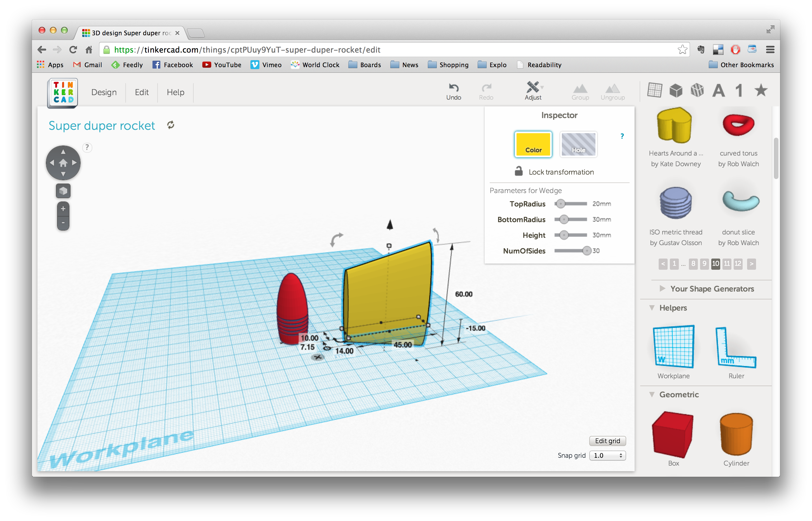
Task: Orbit view up with top arrow
Action: (x=63, y=152)
